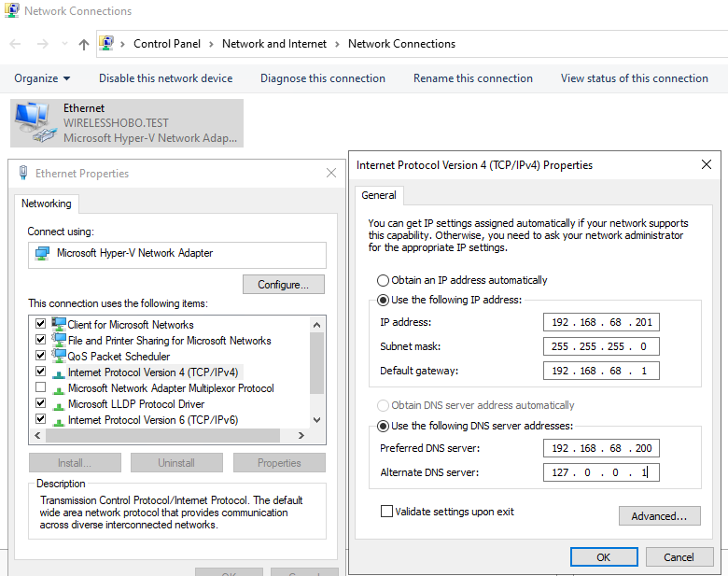Switch to the General tab
The height and width of the screenshot is (576, 728).
pyautogui.click(x=379, y=195)
